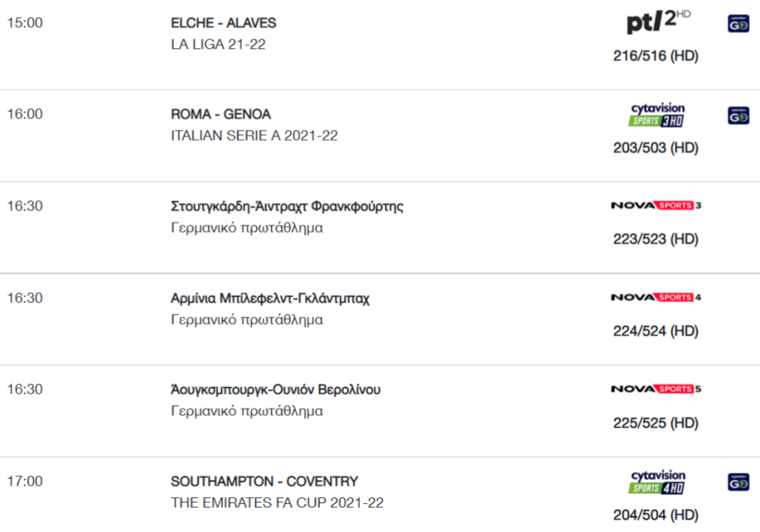Click channel number 224/524 (HD)
Screen dimensions: 760x532
pyautogui.click(x=656, y=331)
